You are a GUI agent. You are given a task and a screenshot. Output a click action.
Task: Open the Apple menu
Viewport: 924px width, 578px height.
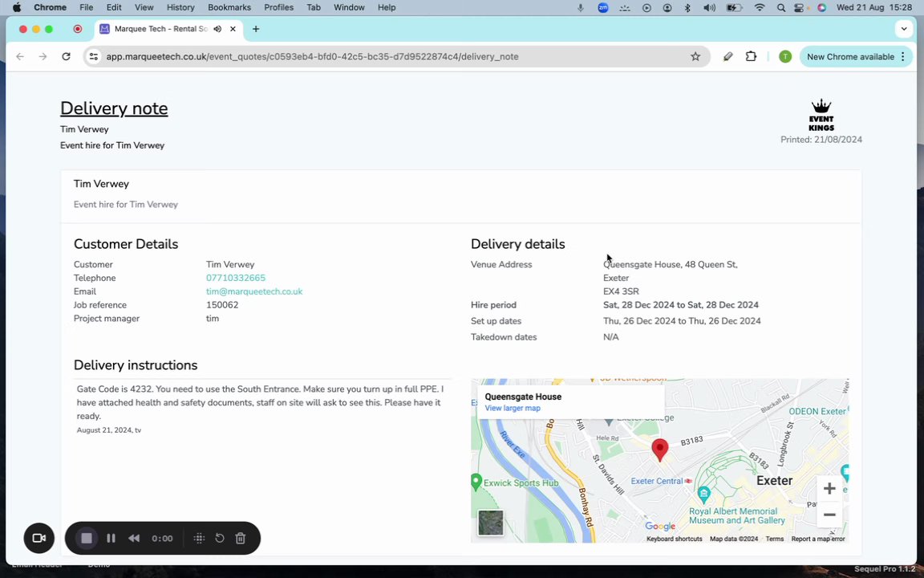[17, 8]
